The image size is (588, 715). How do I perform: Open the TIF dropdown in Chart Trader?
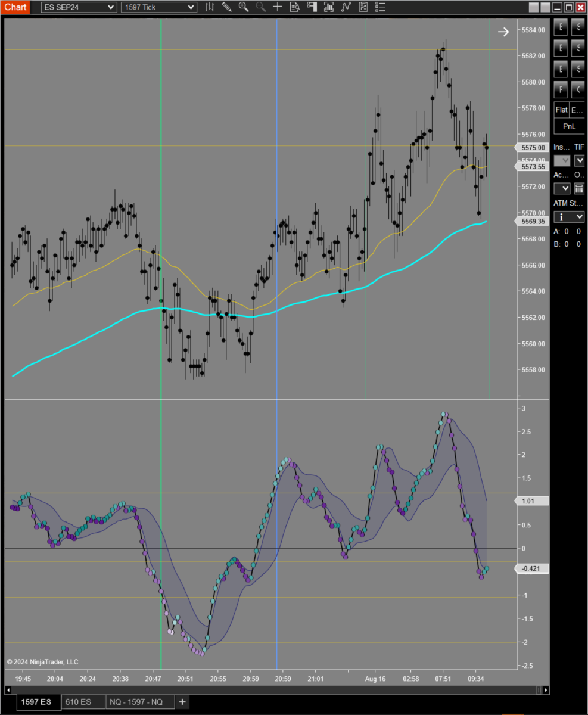[x=579, y=160]
